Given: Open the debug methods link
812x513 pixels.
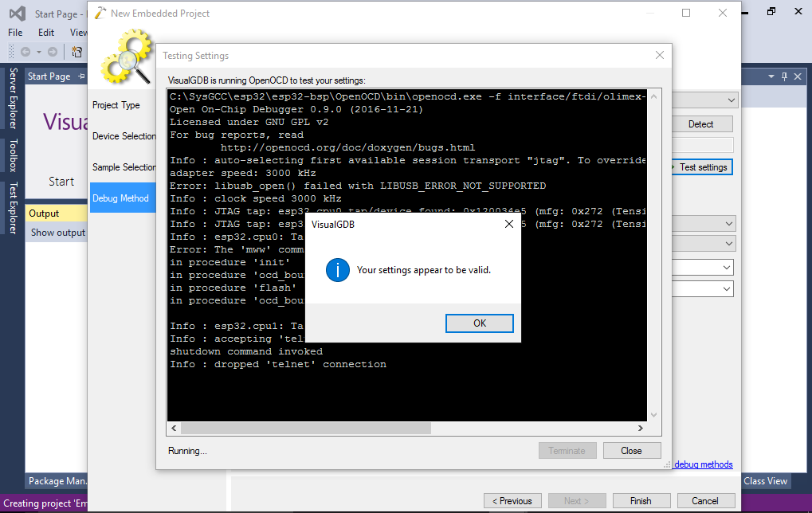Looking at the screenshot, I should point(704,464).
